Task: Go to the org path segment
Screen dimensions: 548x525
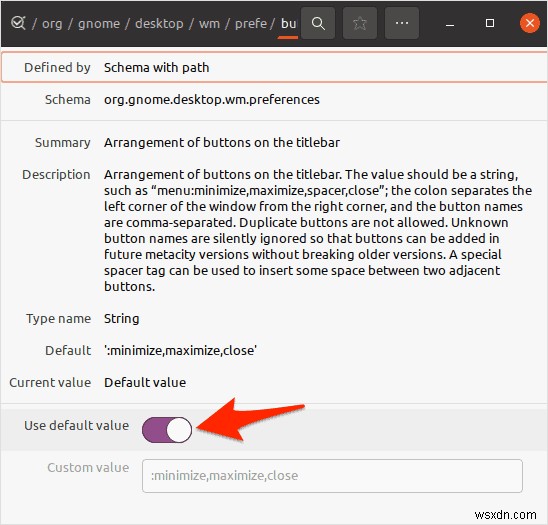Action: point(52,23)
